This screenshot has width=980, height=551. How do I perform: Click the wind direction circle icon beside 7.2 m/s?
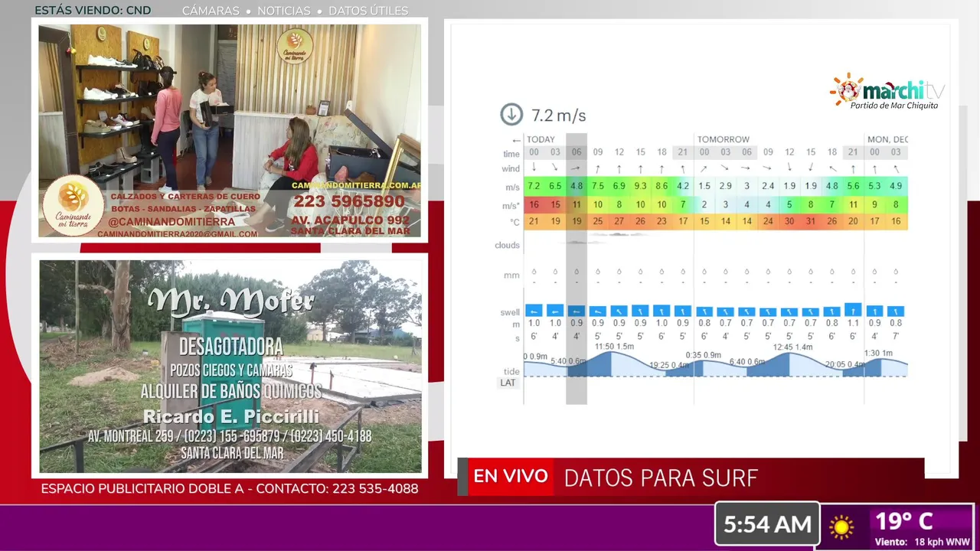pos(511,115)
